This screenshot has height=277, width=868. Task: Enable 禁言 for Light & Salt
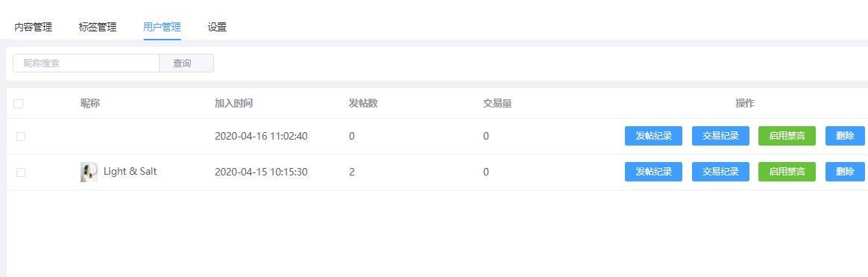(x=787, y=172)
